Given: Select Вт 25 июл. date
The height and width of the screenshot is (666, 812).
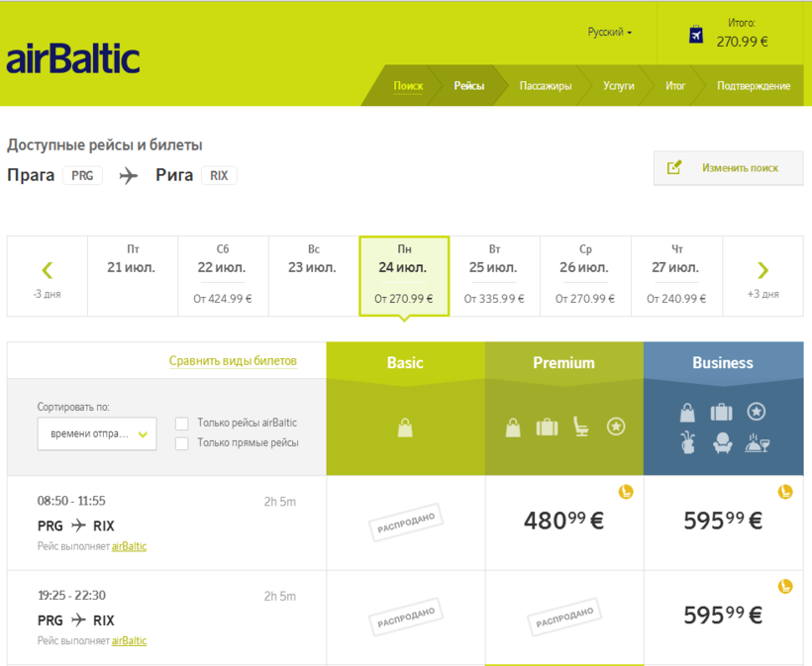Looking at the screenshot, I should coord(495,276).
